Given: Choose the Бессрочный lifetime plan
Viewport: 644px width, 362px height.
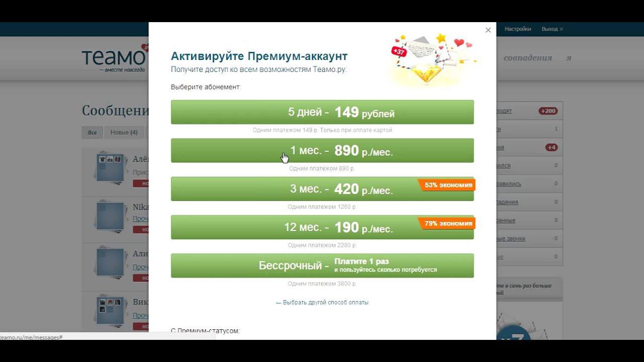Looking at the screenshot, I should tap(322, 265).
